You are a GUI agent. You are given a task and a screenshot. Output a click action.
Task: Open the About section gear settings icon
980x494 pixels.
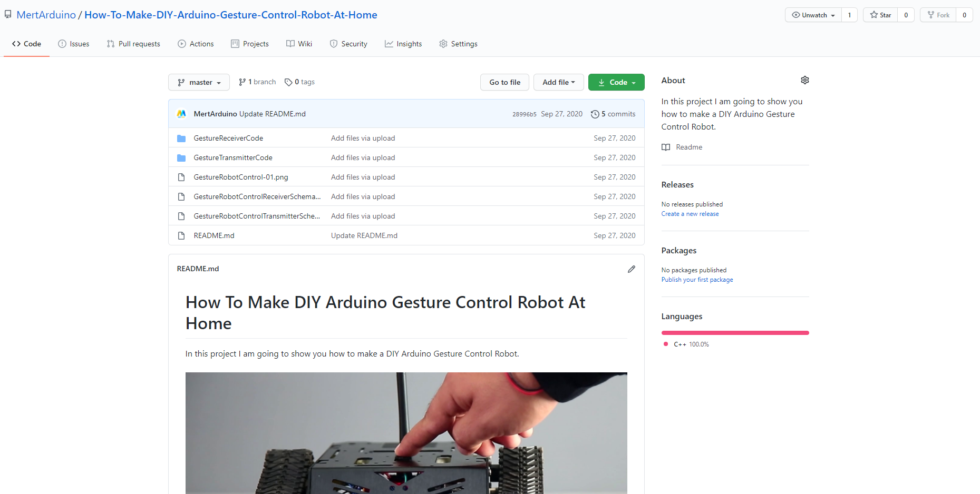coord(804,80)
